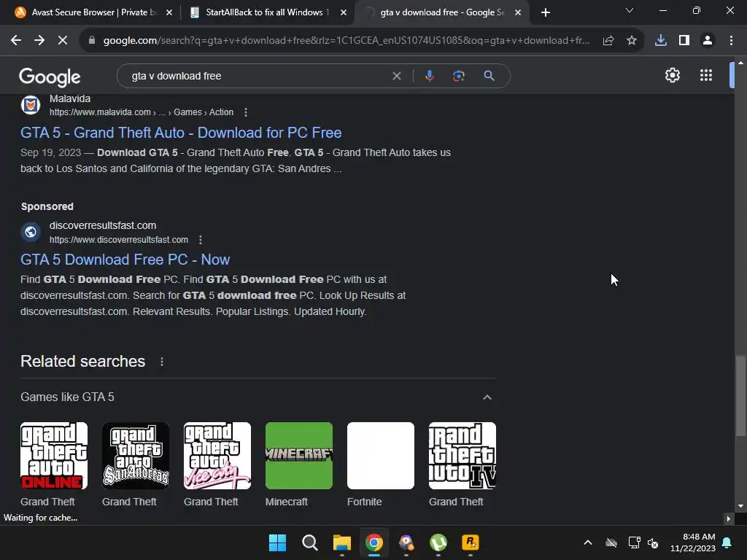Share this page using the share icon
The image size is (747, 560).
point(608,41)
